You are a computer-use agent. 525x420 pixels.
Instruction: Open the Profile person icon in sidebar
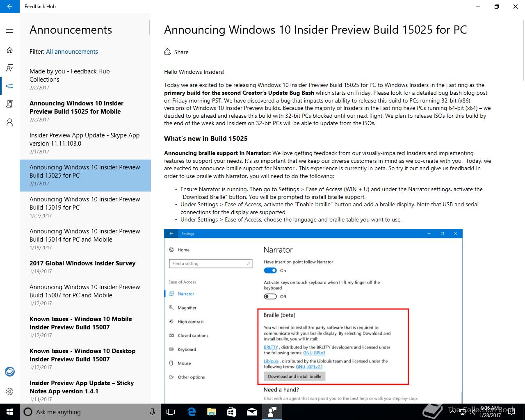pyautogui.click(x=10, y=122)
